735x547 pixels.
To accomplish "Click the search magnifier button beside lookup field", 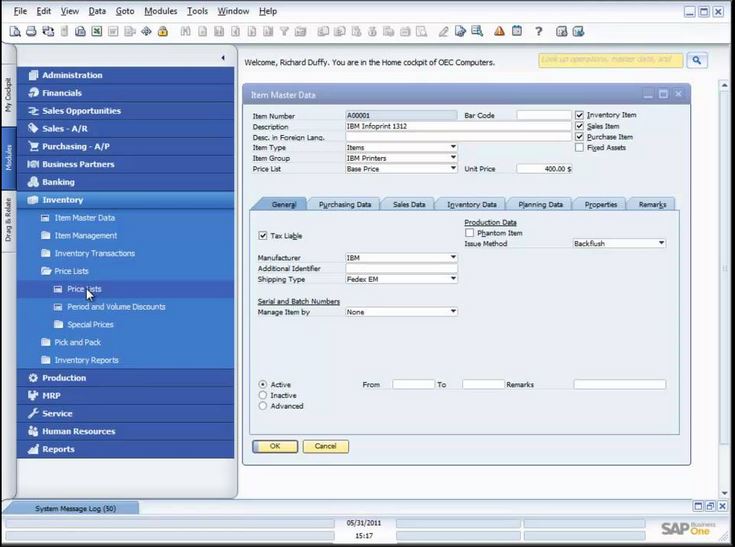I will point(697,60).
